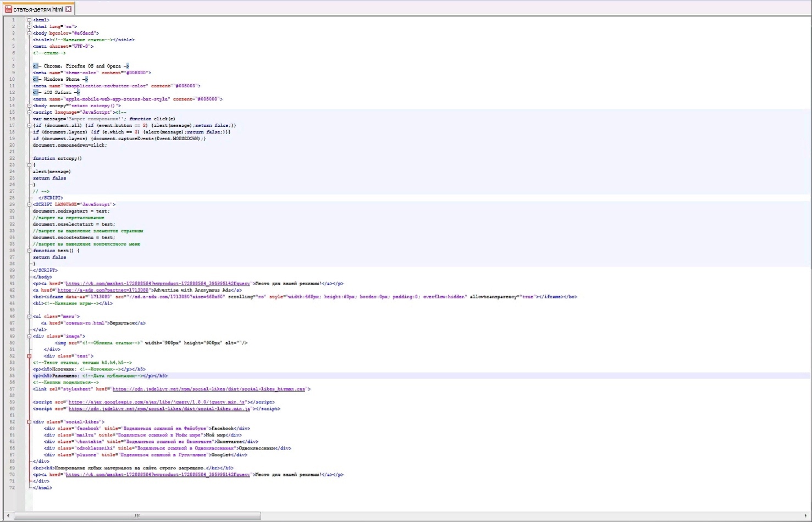812x522 pixels.
Task: Collapse the html block on line 1
Action: click(29, 20)
